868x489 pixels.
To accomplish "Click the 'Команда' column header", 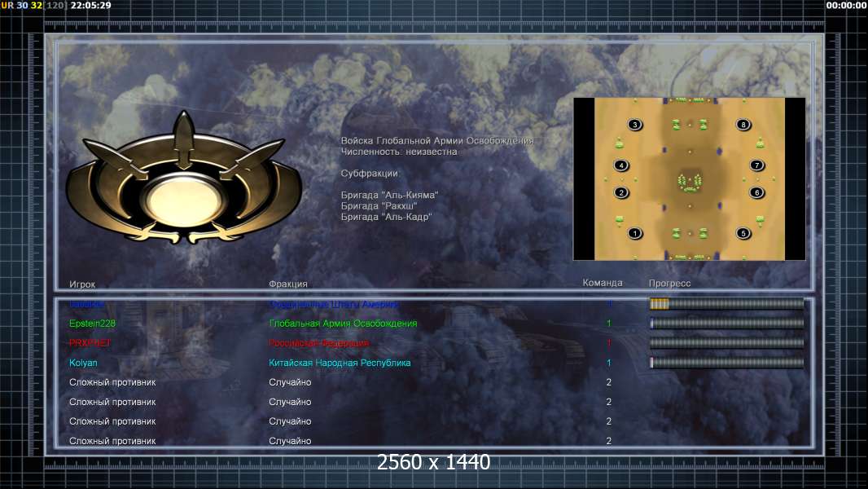I will 603,283.
